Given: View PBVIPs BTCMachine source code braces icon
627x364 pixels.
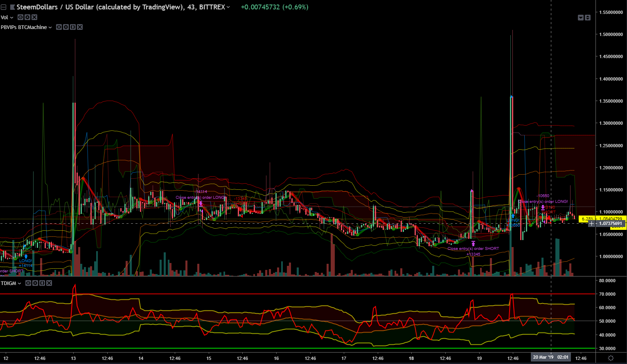Looking at the screenshot, I should click(73, 27).
